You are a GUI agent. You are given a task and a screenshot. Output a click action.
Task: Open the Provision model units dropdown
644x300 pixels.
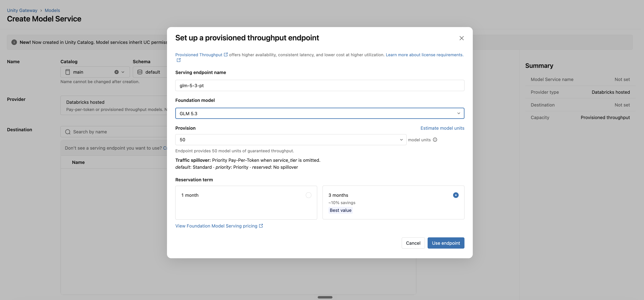click(x=291, y=140)
